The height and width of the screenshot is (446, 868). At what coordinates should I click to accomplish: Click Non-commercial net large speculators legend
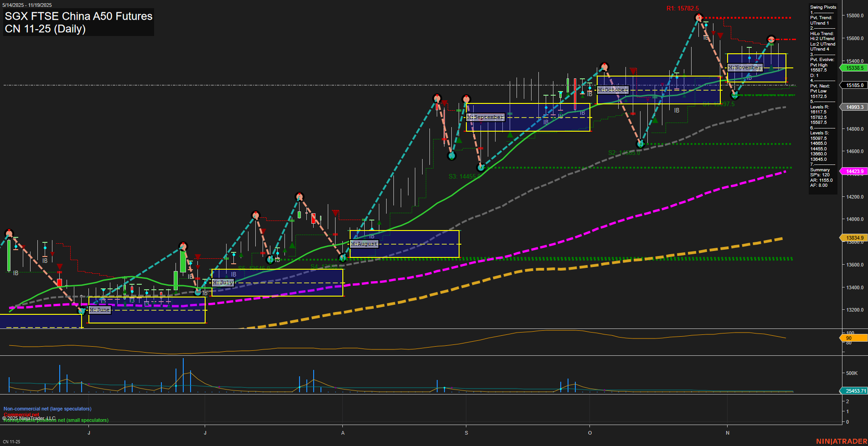[47, 409]
